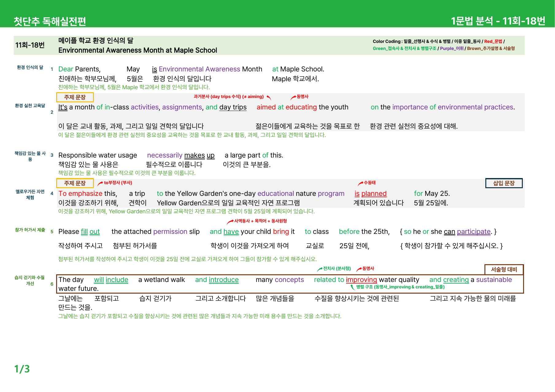Click 'at Maple School.' in sentence 1
The image size is (555, 392).
tap(298, 69)
